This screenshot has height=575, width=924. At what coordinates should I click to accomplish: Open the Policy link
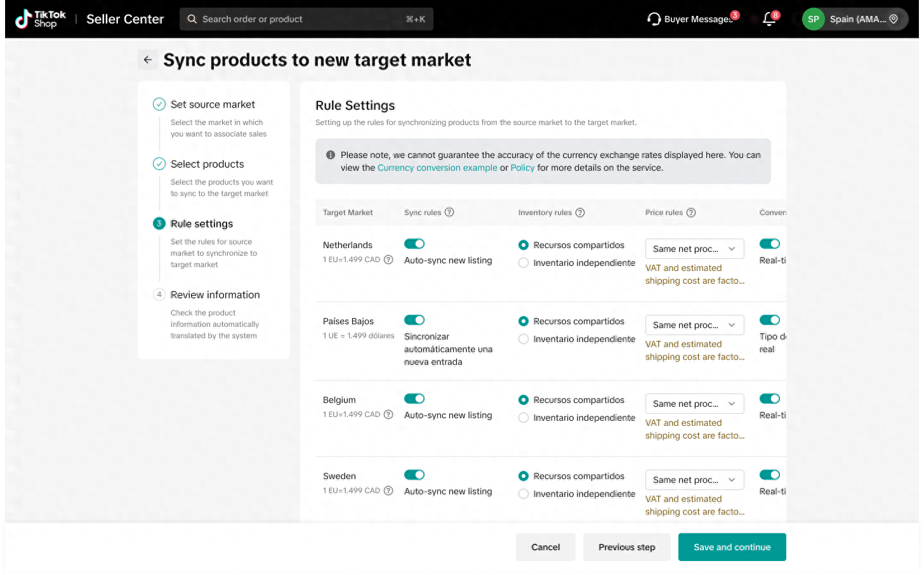522,168
